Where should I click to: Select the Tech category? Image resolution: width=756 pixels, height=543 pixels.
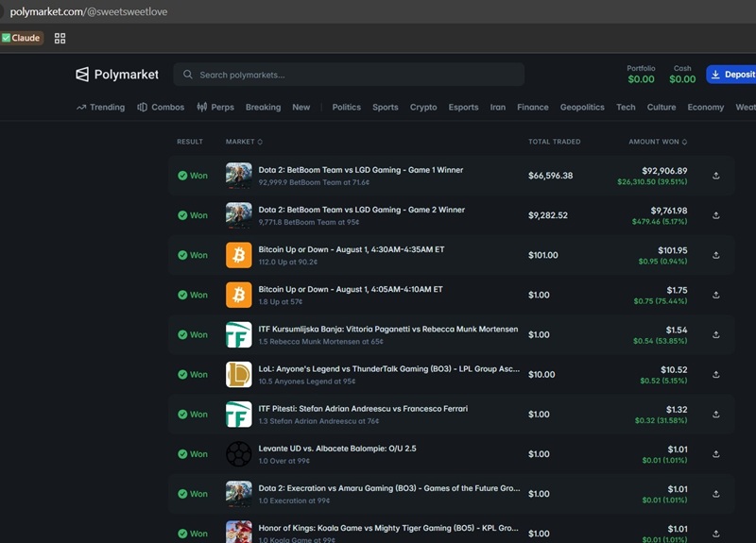coord(626,107)
